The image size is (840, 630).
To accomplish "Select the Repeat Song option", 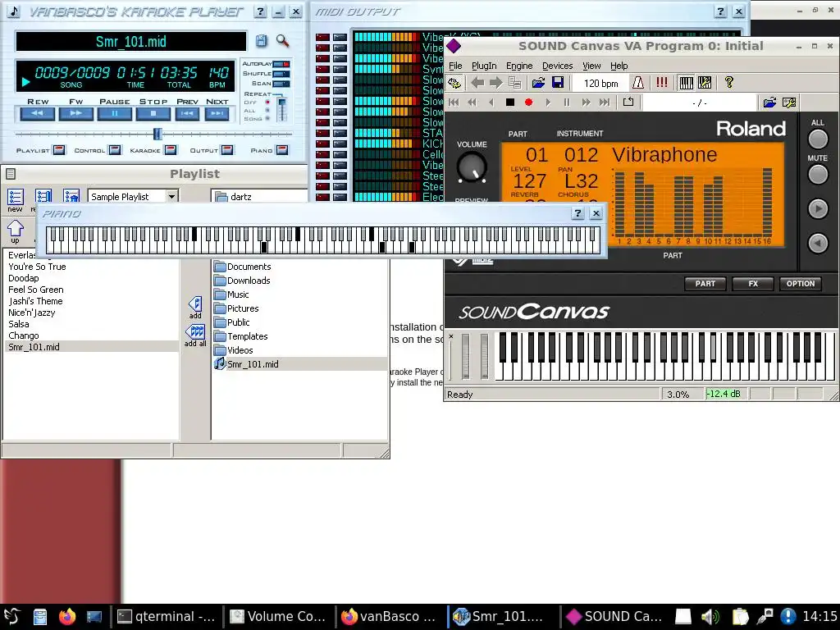I will pyautogui.click(x=267, y=118).
